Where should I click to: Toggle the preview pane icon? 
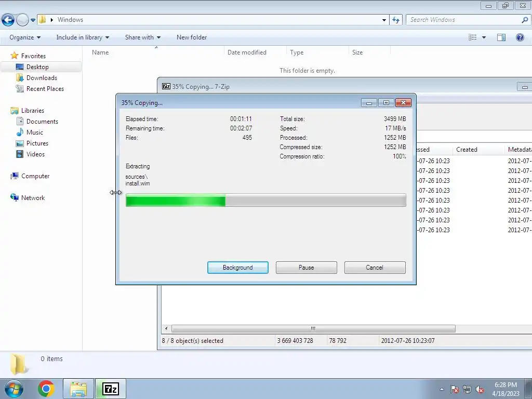click(x=501, y=37)
